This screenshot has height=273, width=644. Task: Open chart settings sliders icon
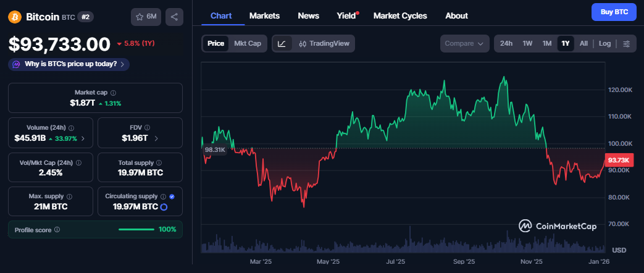tap(626, 44)
